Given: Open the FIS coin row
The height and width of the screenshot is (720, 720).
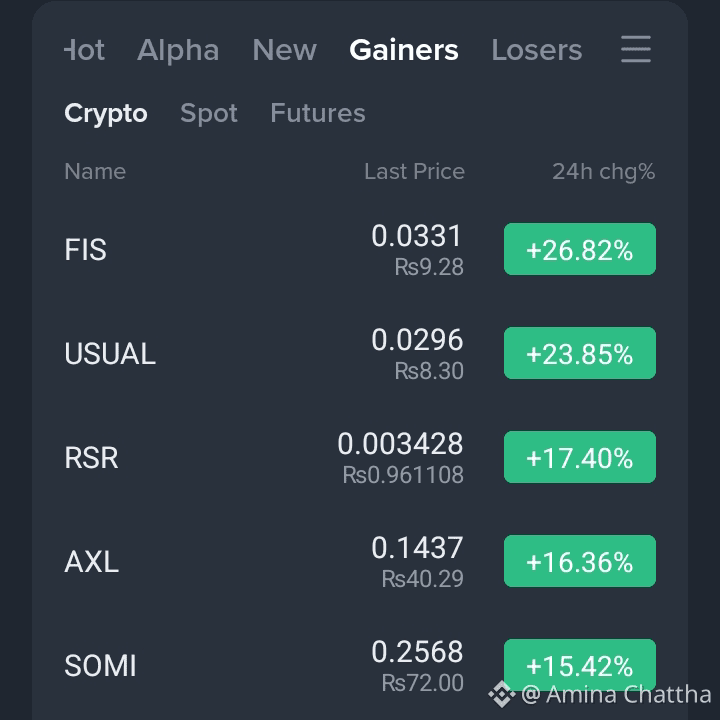Looking at the screenshot, I should pos(360,249).
